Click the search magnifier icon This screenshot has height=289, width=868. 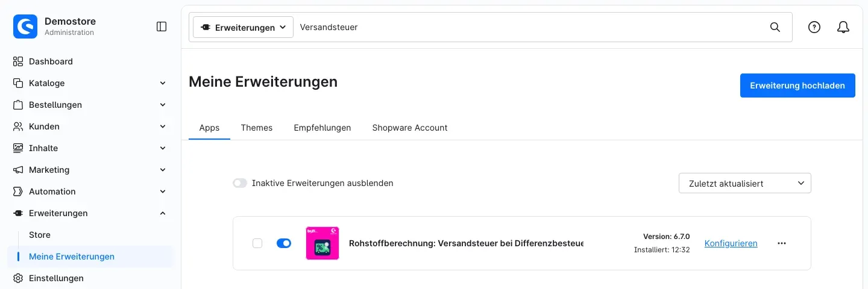(775, 27)
